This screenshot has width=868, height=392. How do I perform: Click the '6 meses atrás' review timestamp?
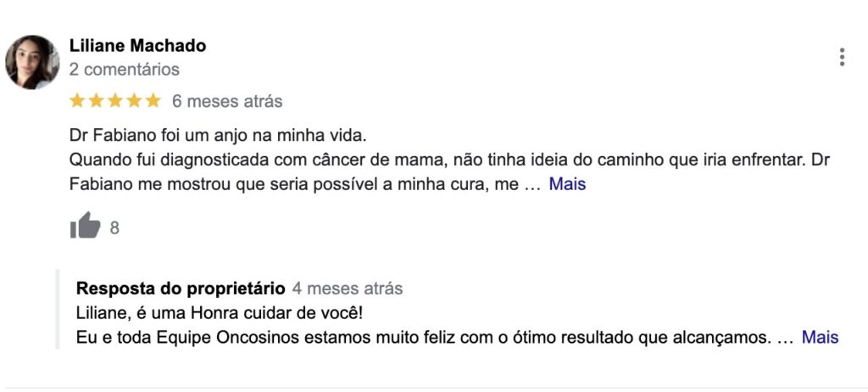pyautogui.click(x=227, y=102)
